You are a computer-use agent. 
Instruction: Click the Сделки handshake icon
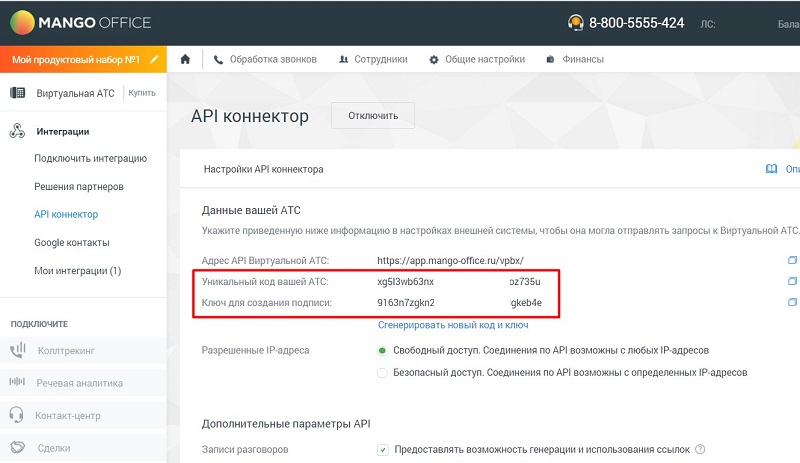click(17, 447)
